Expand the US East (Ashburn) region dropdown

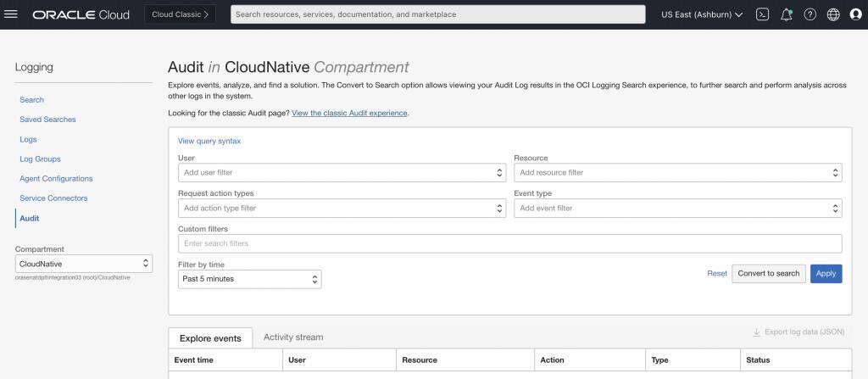point(702,14)
